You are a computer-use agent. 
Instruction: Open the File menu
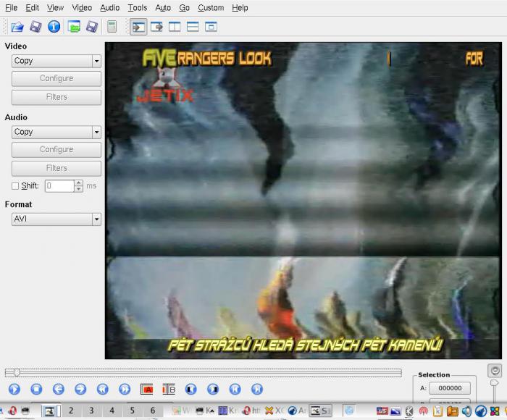[x=12, y=8]
